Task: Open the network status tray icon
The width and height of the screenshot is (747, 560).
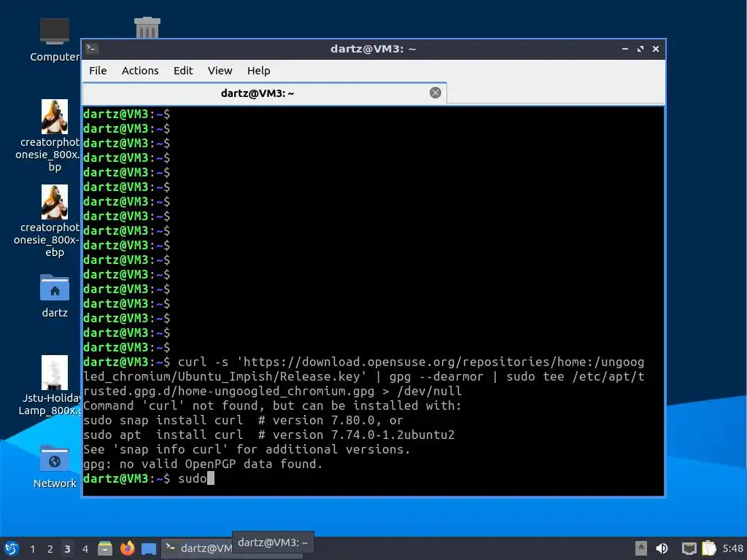Action: (x=689, y=548)
